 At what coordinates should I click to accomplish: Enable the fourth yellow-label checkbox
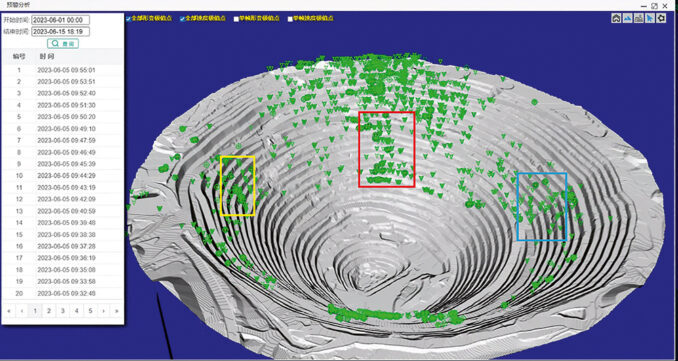[291, 19]
